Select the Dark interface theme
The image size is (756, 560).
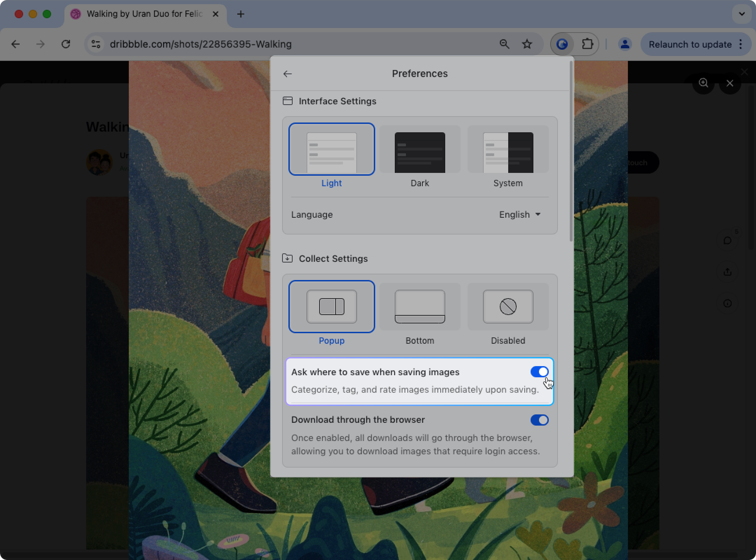point(420,156)
